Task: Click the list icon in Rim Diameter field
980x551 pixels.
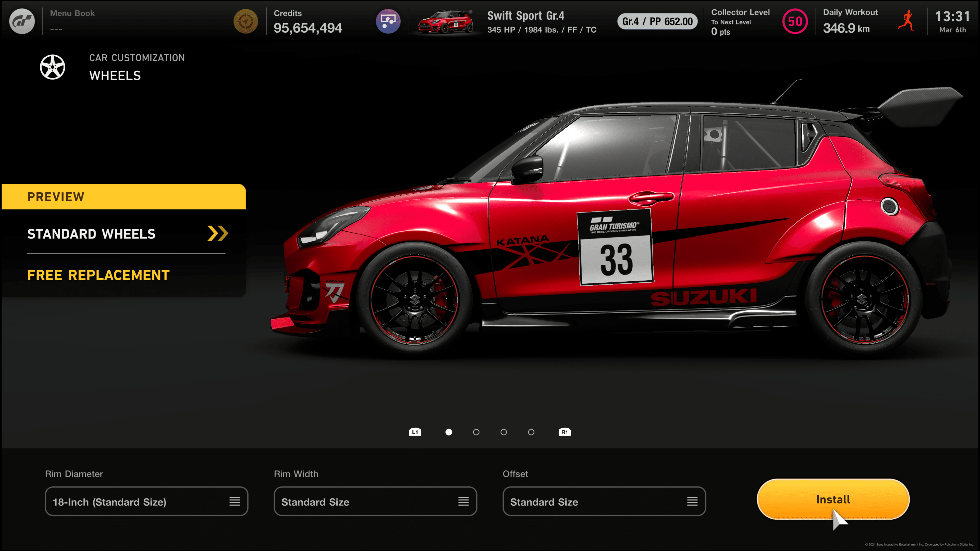Action: coord(235,502)
